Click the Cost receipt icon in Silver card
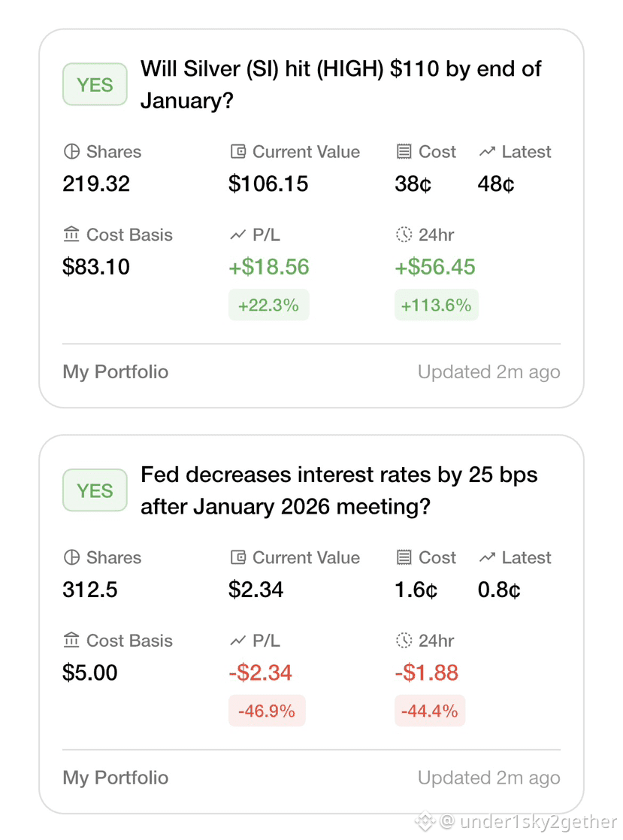 click(404, 152)
